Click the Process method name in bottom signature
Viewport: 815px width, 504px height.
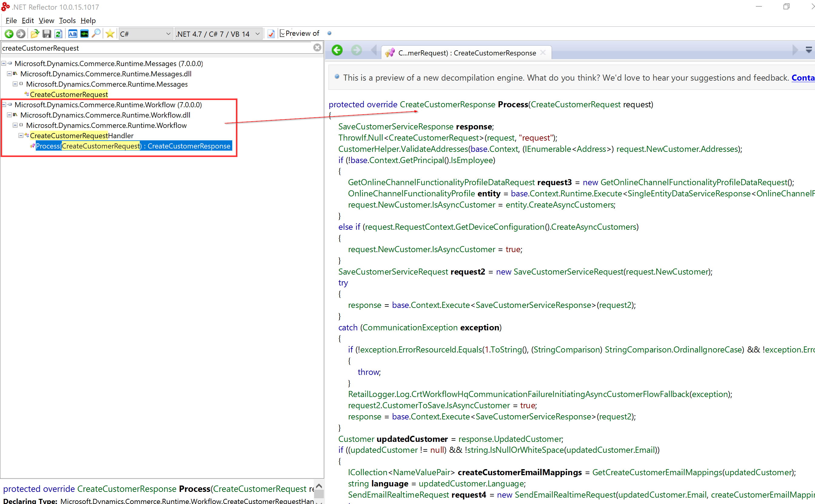[x=195, y=489]
